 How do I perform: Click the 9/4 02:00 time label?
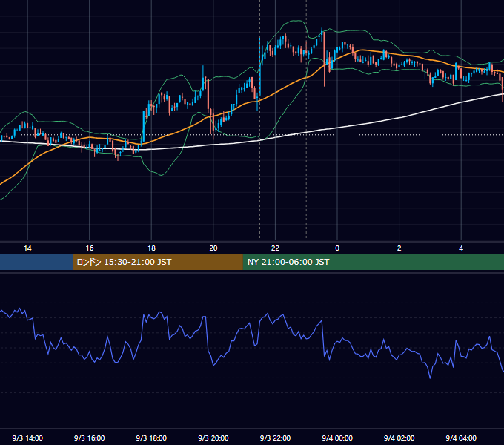pyautogui.click(x=399, y=438)
